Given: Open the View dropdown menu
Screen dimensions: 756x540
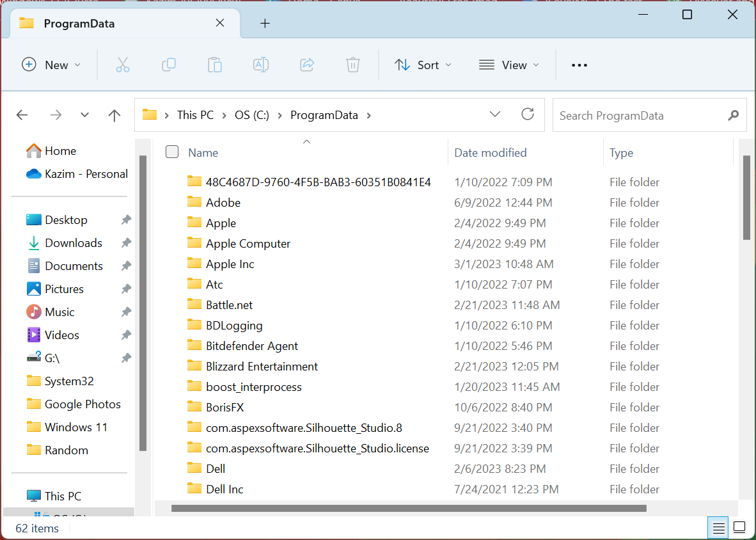Looking at the screenshot, I should (x=508, y=65).
